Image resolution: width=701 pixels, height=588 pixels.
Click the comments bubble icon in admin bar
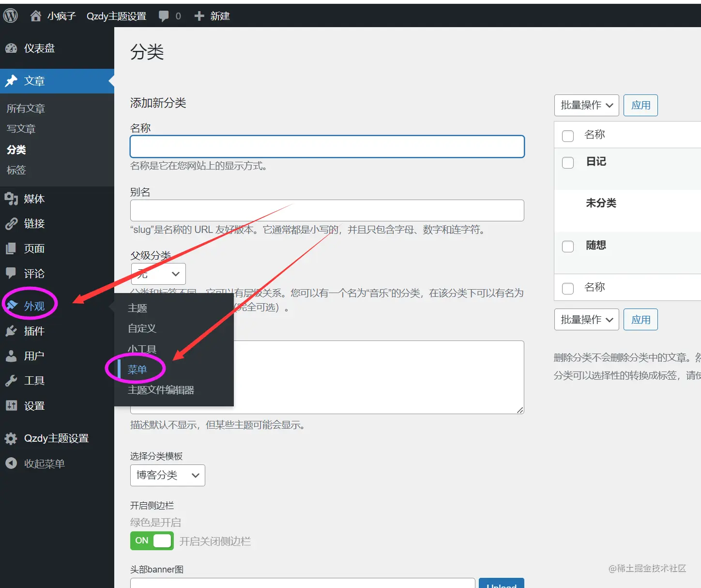(x=164, y=16)
